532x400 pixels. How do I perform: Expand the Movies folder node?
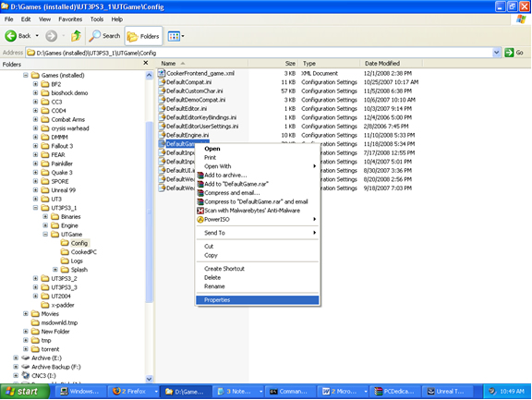26,313
